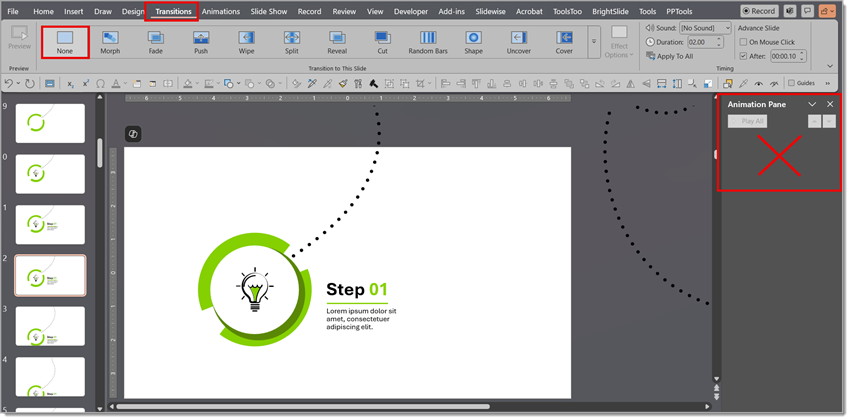Choose the Push transition effect

click(201, 41)
